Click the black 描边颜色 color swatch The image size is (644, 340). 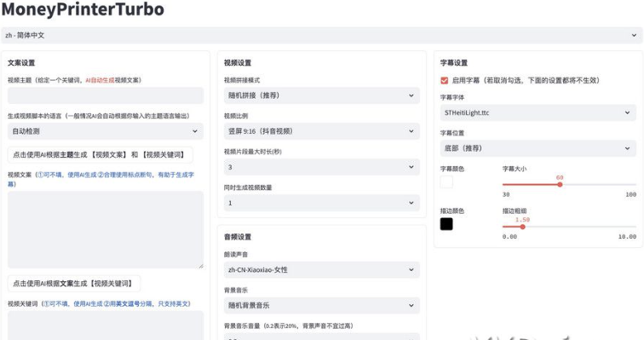(x=446, y=224)
